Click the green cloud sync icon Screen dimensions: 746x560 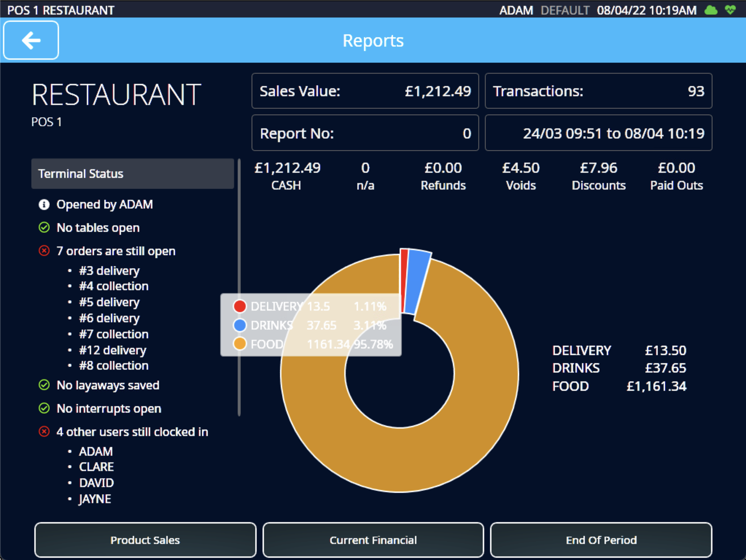[x=711, y=10]
